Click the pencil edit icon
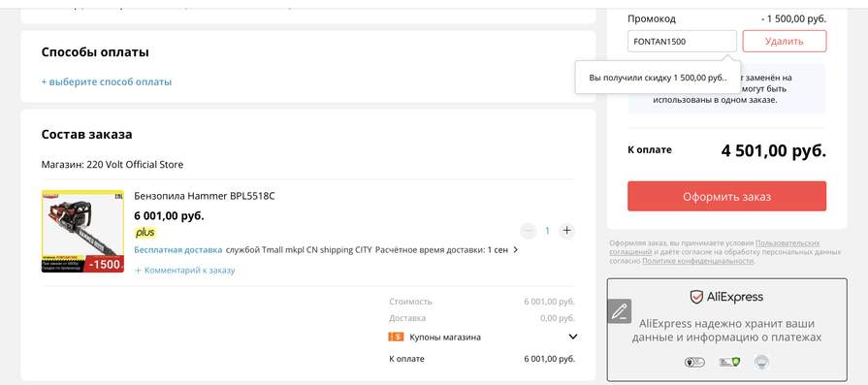 (x=619, y=311)
